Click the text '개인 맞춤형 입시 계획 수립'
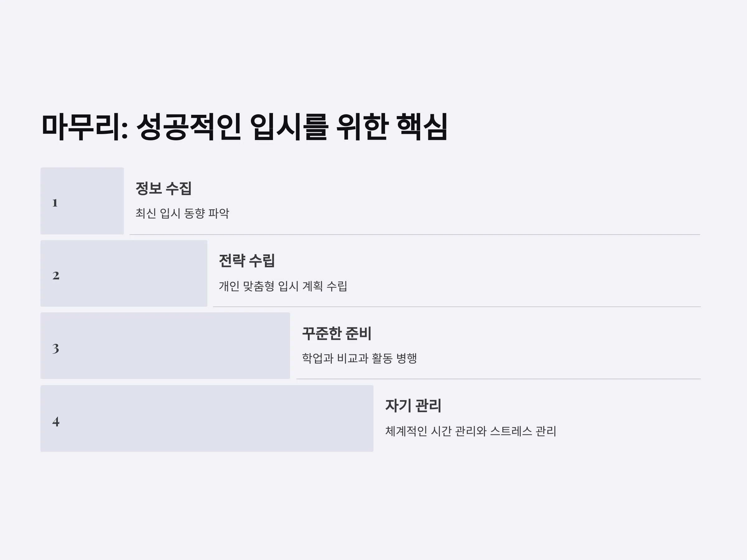747x560 pixels. (x=283, y=286)
